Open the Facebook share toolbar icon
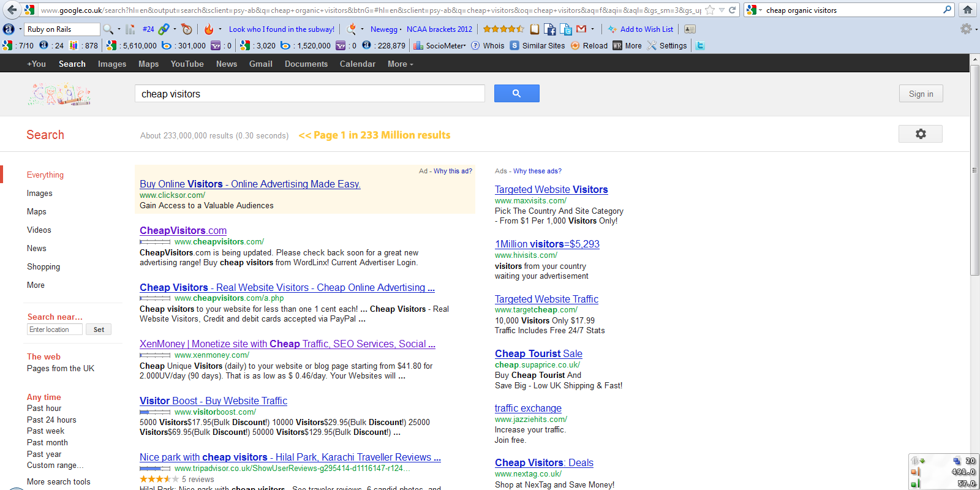980x490 pixels. pos(550,29)
